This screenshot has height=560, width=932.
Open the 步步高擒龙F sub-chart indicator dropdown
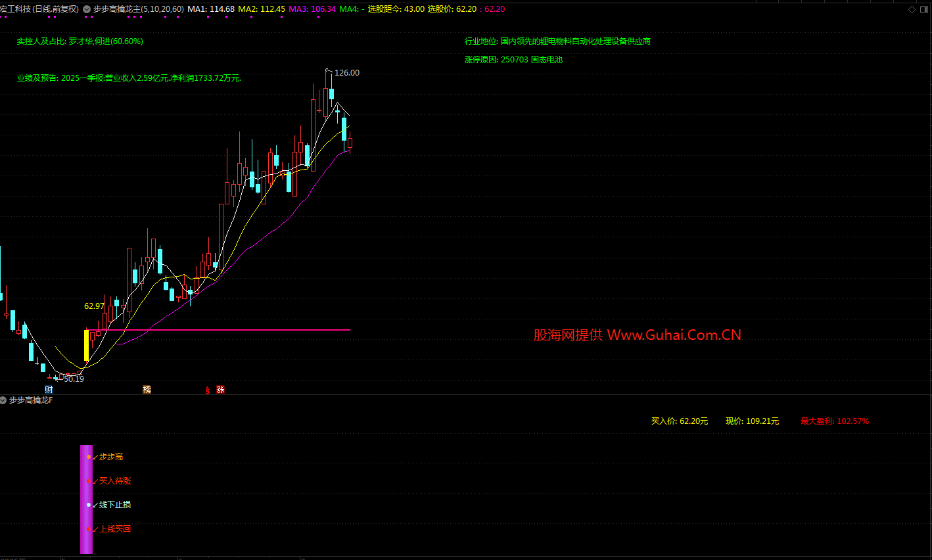pos(4,400)
